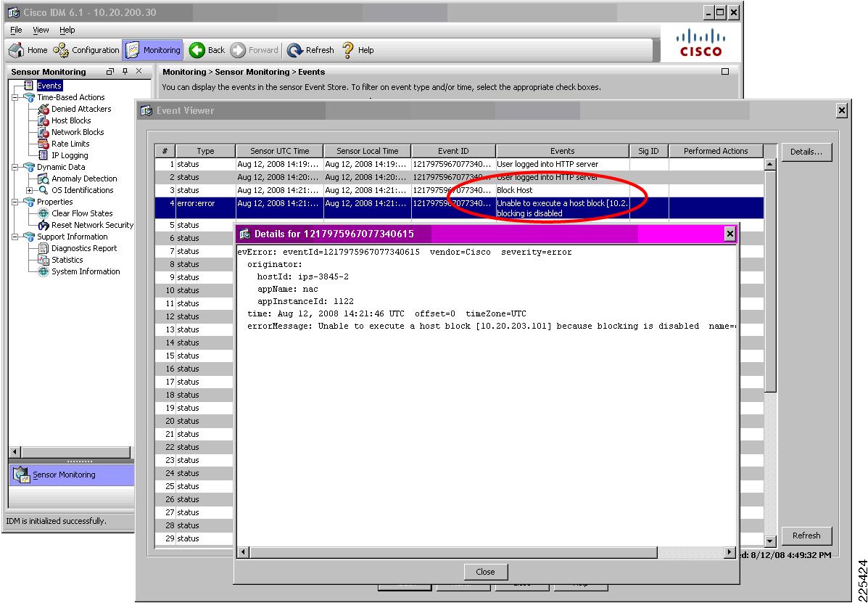868x603 pixels.
Task: Select status row 15 in event list
Action: coord(194,356)
